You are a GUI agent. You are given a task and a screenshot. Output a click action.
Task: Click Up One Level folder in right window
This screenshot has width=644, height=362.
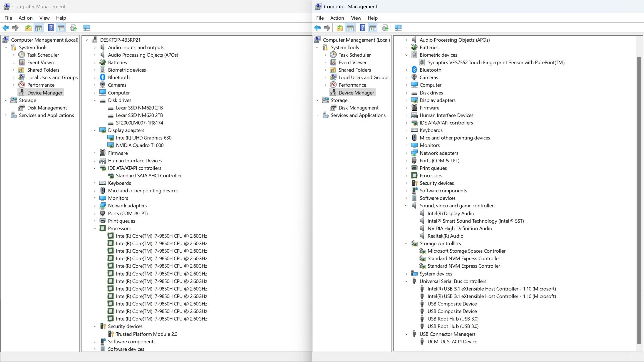click(340, 28)
